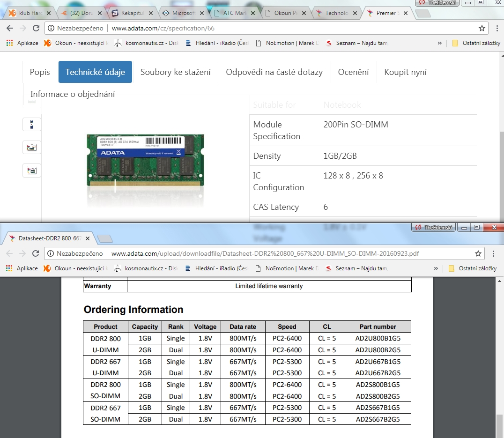Click part number AD2S800B2G5 cell
Viewport: 504px width, 438px height.
[378, 396]
